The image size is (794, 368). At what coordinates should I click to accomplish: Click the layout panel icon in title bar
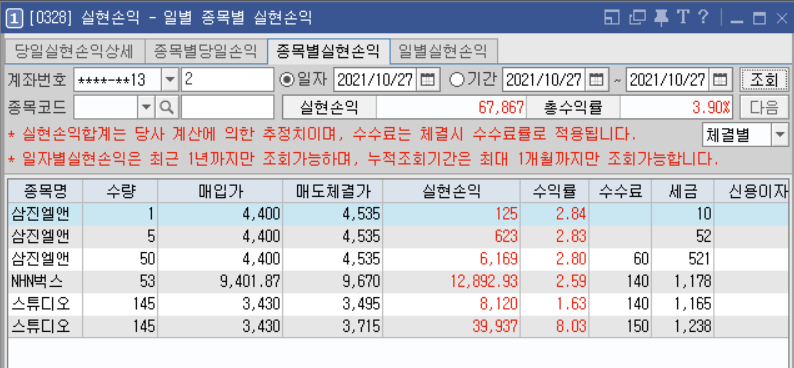tap(612, 18)
